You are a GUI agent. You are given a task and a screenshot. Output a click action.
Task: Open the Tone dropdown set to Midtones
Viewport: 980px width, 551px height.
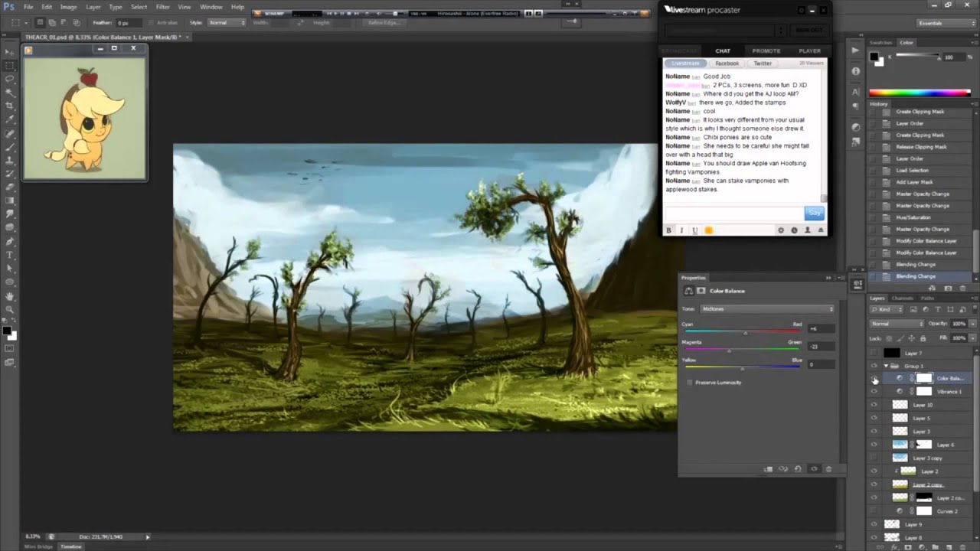pos(767,309)
